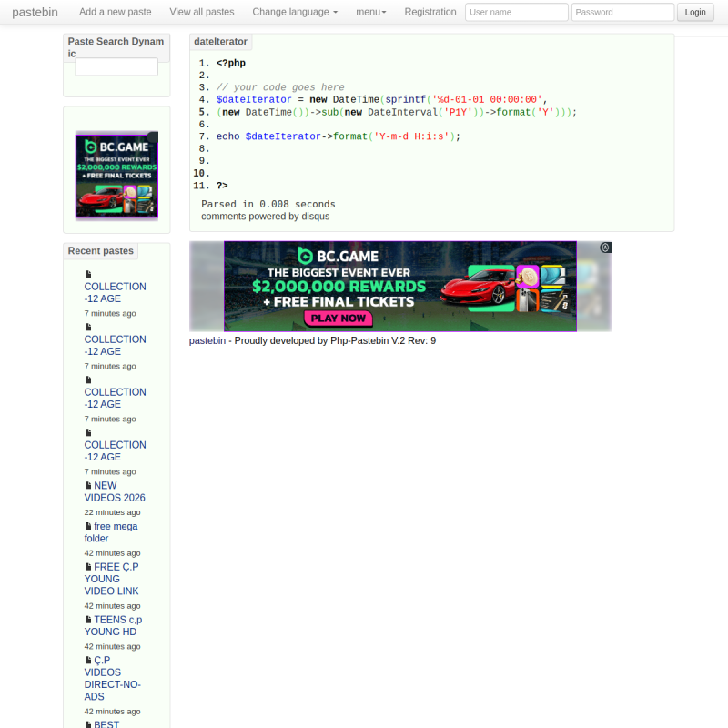728x728 pixels.
Task: Click the '<?php' code line
Action: (231, 63)
